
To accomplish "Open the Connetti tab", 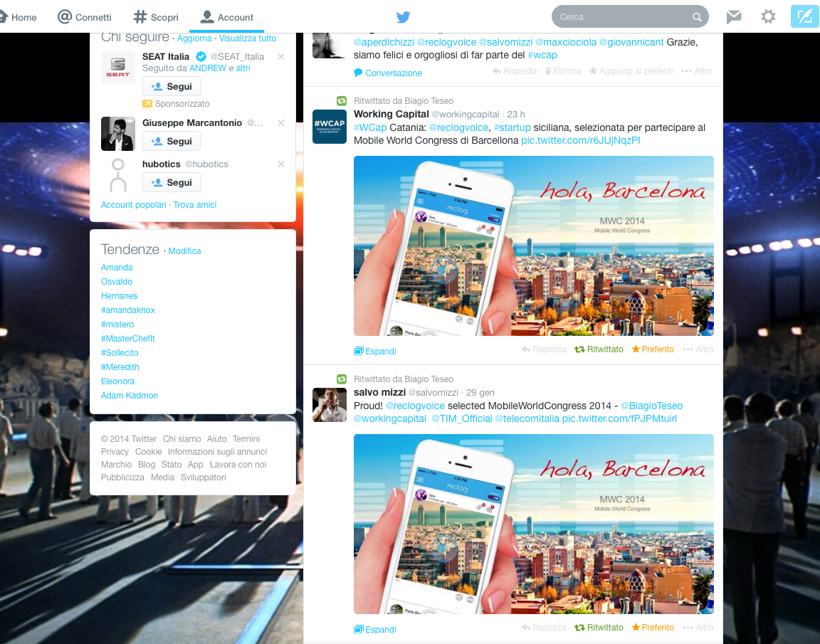I will pos(85,17).
